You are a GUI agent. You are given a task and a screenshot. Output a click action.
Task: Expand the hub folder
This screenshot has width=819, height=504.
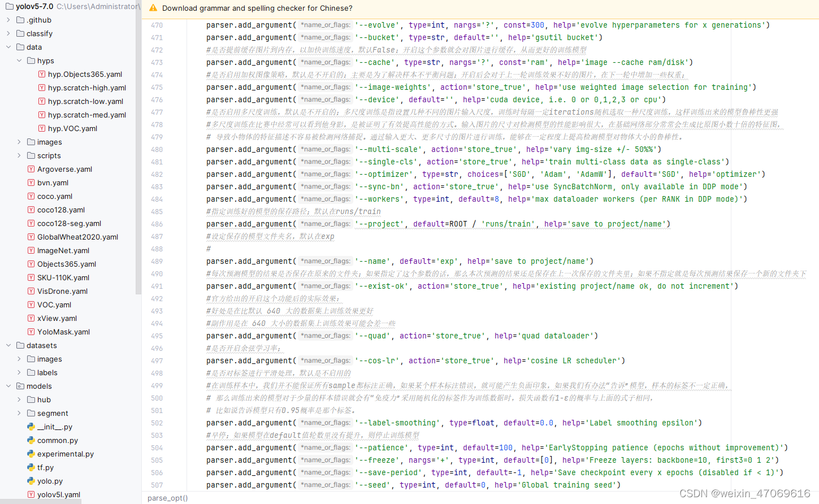pyautogui.click(x=19, y=399)
